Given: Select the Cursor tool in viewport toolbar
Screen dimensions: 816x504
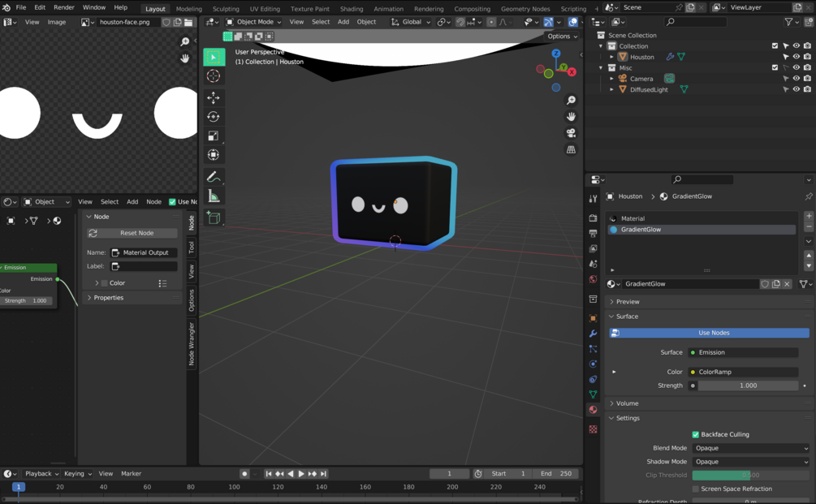Looking at the screenshot, I should (214, 76).
